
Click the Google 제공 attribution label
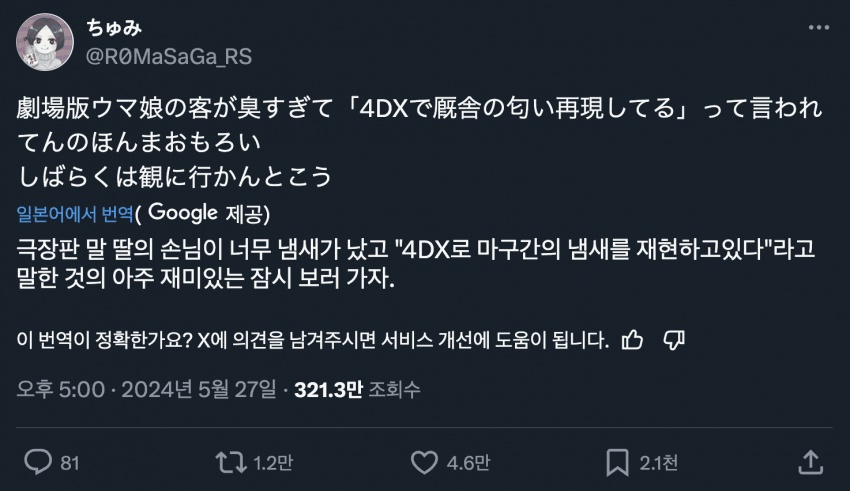click(209, 213)
